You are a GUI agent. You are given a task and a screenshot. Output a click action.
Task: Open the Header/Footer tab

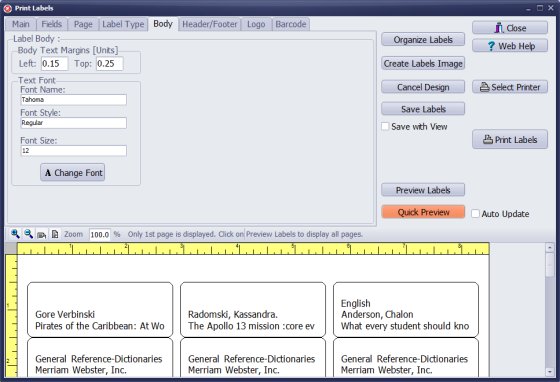(x=210, y=24)
